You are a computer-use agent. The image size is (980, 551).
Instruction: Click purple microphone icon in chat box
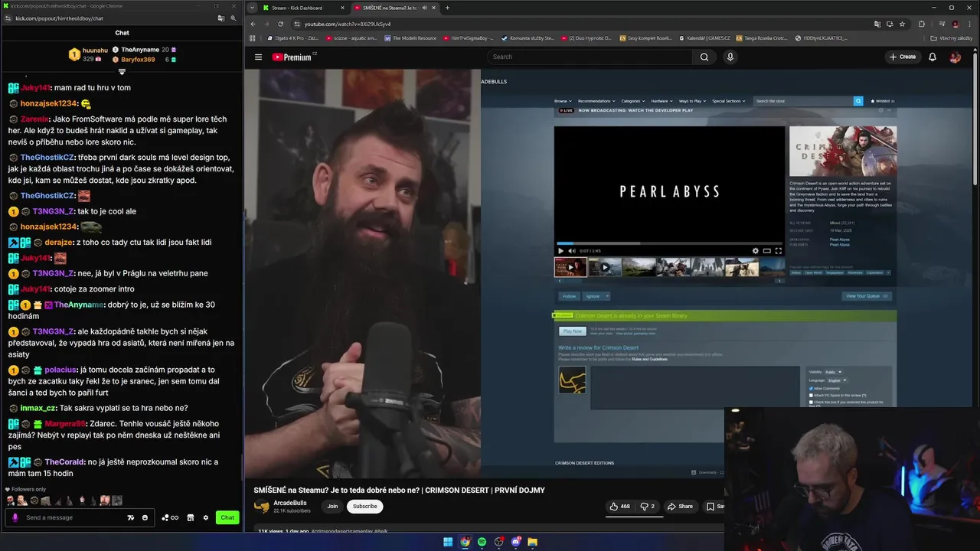[x=15, y=517]
